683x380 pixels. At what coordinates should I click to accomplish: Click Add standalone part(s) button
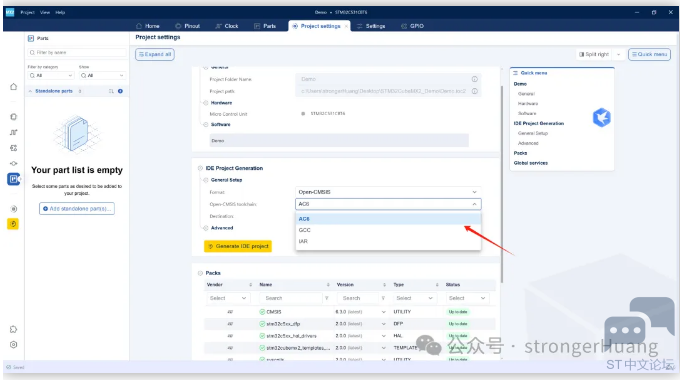point(77,209)
